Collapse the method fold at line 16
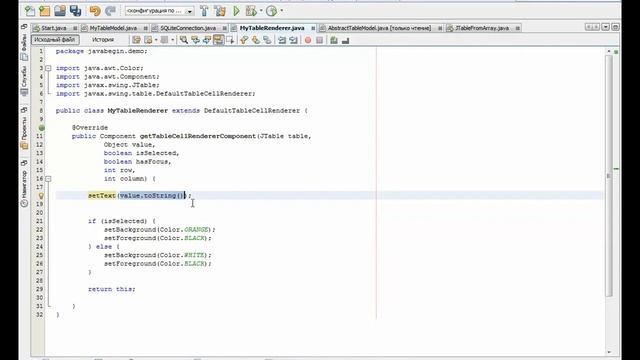The width and height of the screenshot is (640, 360). (x=48, y=179)
